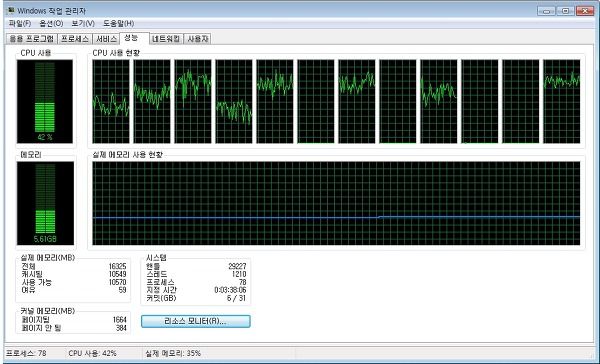Screen dimensions: 600x364
Task: Click the last CPU 사용 현황 graph
Action: [561, 101]
